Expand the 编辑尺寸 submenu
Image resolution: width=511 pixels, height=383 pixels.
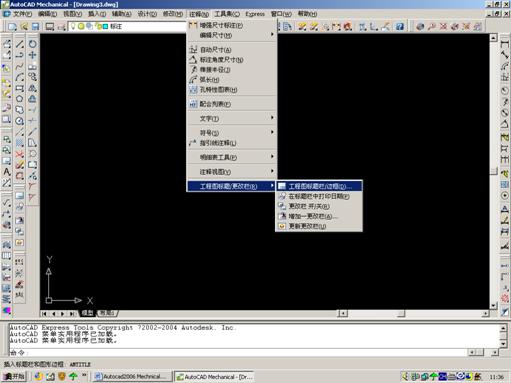pos(232,35)
